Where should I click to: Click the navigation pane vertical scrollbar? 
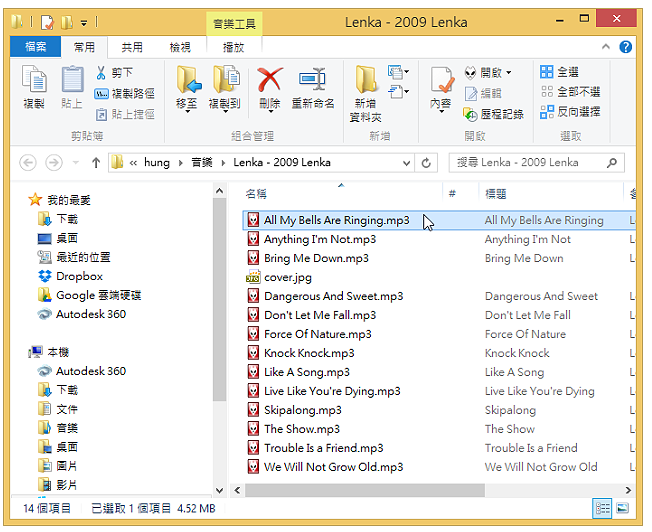[x=220, y=299]
